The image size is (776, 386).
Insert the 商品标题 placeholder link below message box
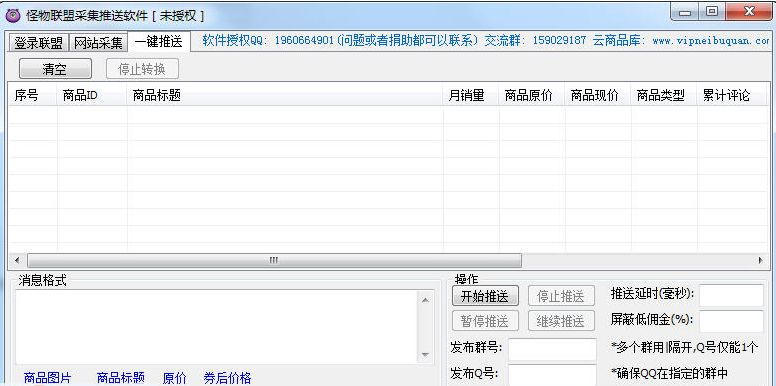[x=120, y=379]
